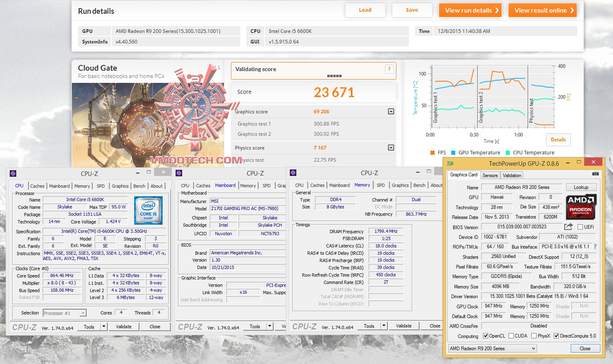Click the overall score value 23 671
The width and height of the screenshot is (613, 364).
click(x=334, y=93)
